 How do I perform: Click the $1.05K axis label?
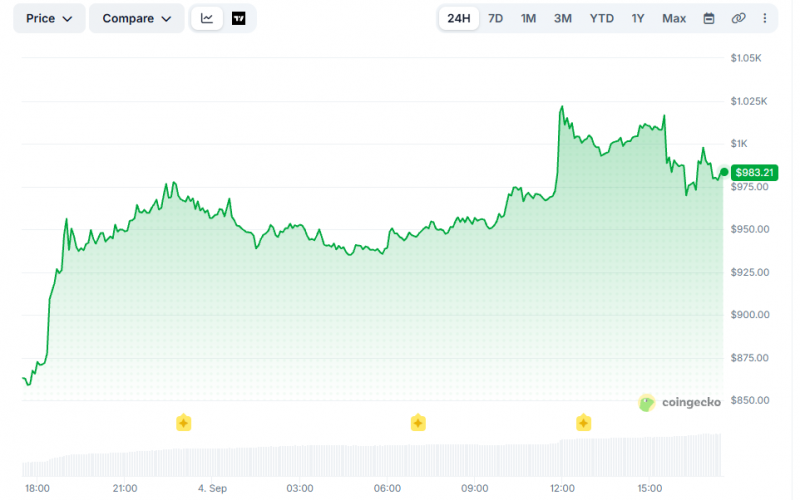tap(746, 58)
